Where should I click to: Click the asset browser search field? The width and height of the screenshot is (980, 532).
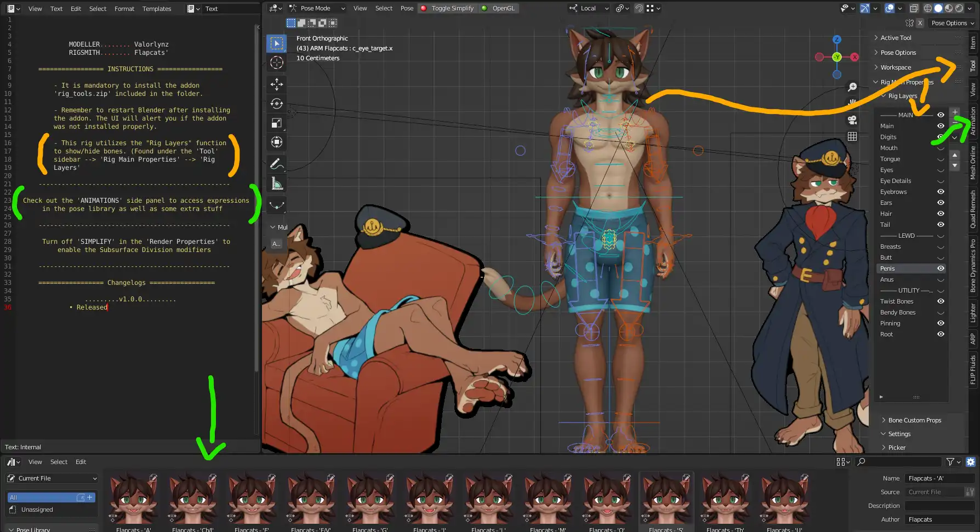click(x=899, y=462)
